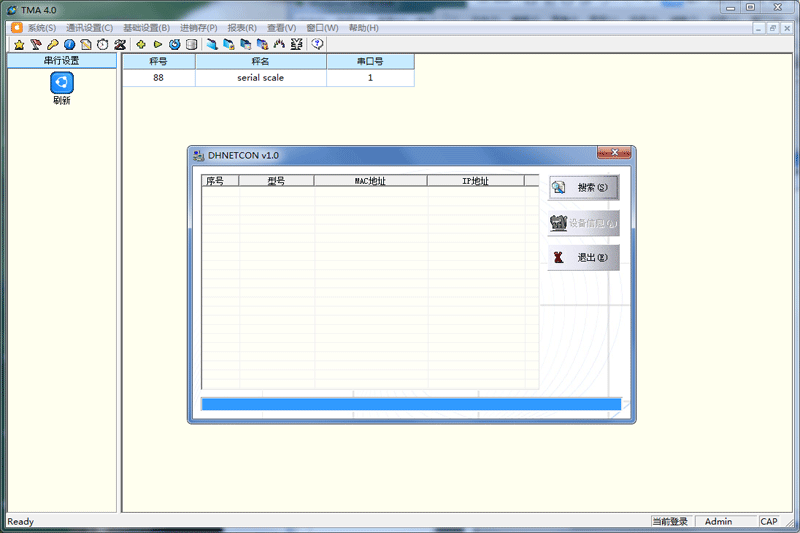The image size is (800, 533).
Task: Click the yen currency symbol toolbar icon
Action: 296,44
